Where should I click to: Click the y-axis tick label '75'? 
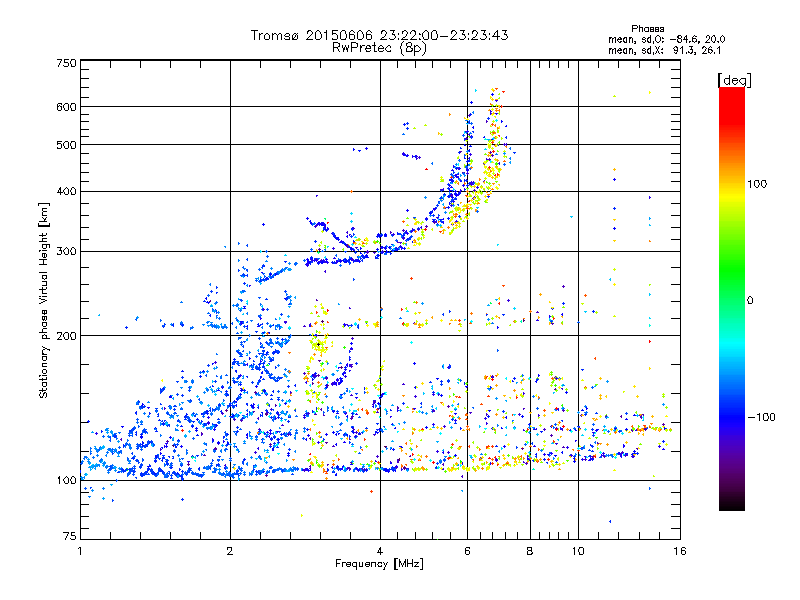click(x=70, y=536)
